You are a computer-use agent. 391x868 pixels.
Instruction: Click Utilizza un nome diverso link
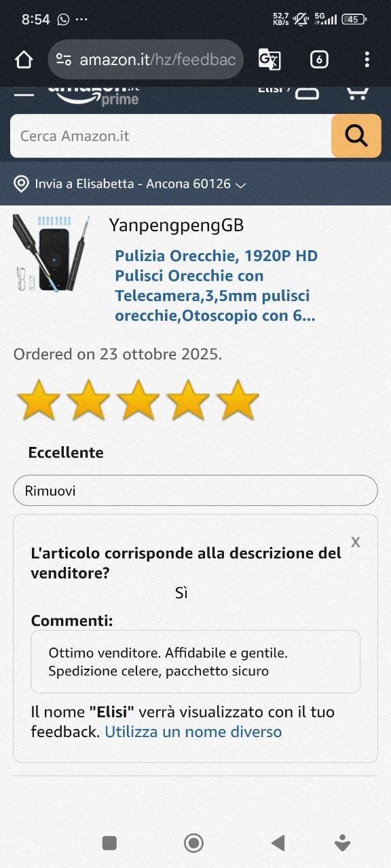click(193, 732)
